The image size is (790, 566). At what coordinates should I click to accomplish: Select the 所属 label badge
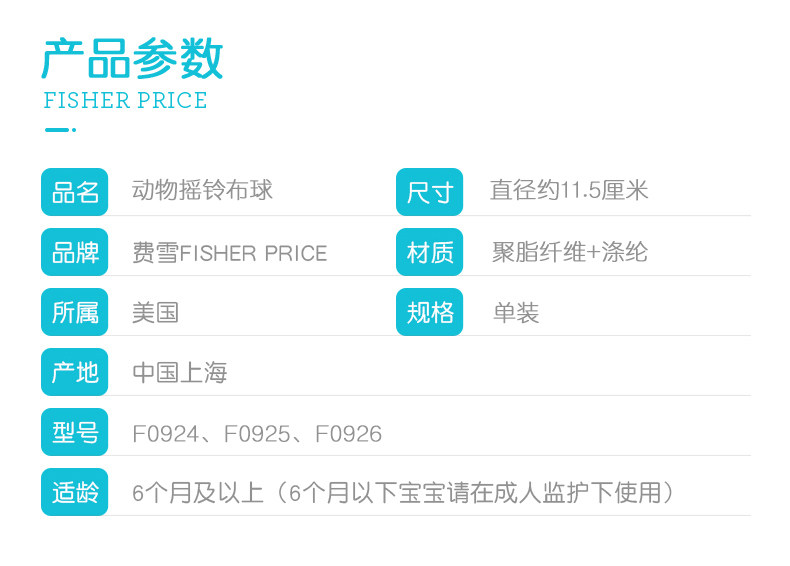(x=75, y=312)
